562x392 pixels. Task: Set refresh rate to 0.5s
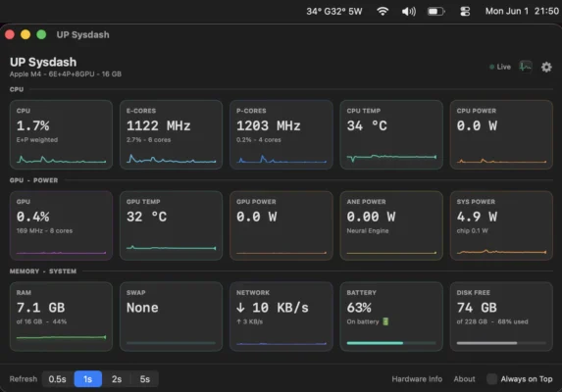[x=57, y=379]
